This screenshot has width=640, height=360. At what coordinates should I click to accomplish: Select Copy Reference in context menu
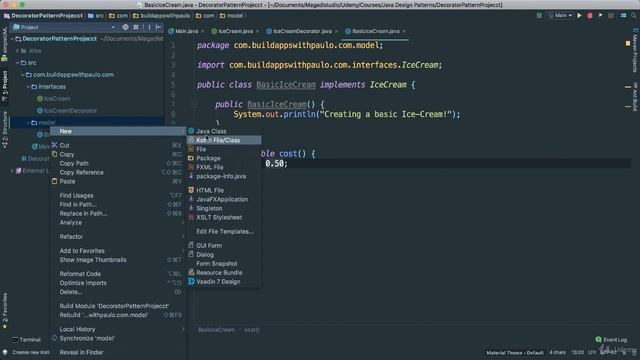pos(118,172)
